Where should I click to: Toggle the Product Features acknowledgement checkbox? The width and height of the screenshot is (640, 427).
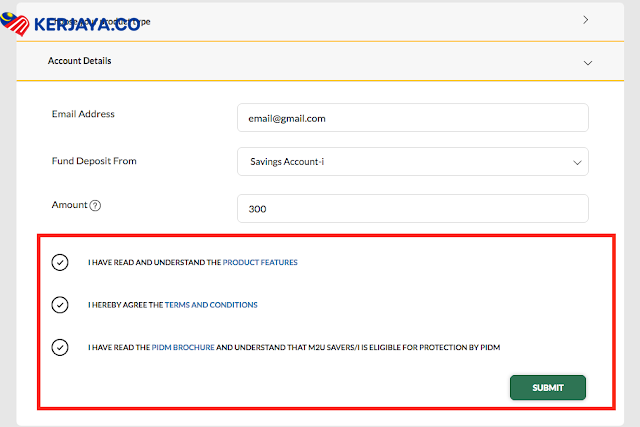click(x=60, y=263)
